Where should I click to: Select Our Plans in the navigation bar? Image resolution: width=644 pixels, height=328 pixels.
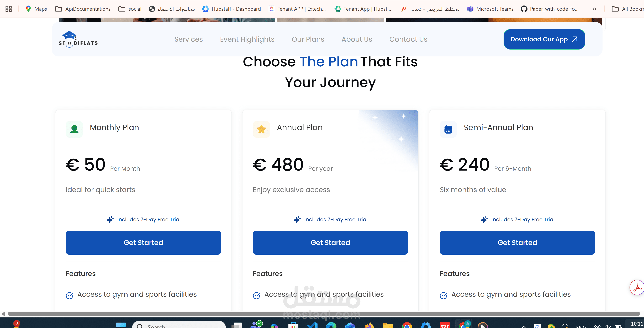[x=308, y=39]
